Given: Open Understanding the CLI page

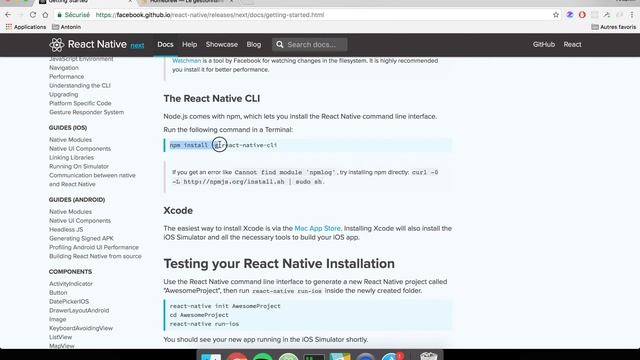Looking at the screenshot, I should pos(80,86).
